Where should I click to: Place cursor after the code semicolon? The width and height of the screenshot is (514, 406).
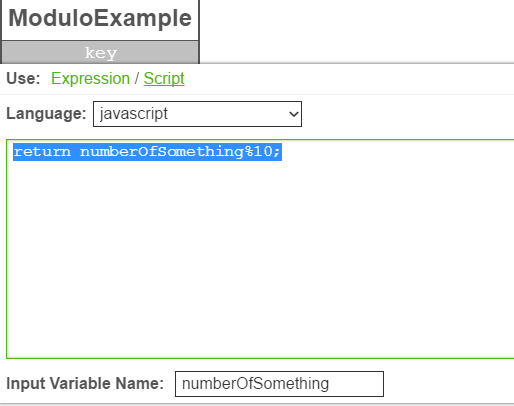pyautogui.click(x=282, y=152)
